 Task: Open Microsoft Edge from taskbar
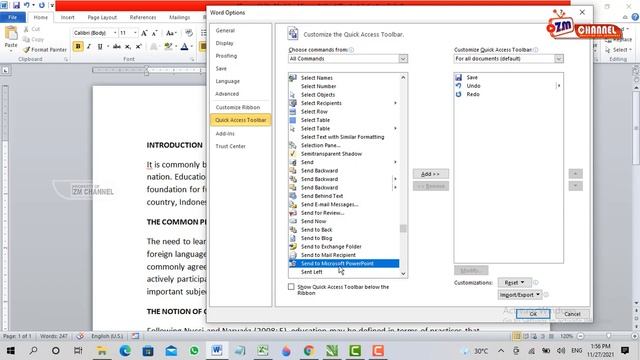click(x=125, y=351)
